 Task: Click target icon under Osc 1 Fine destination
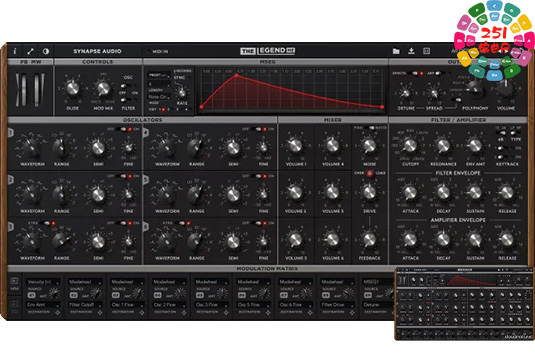[142, 312]
